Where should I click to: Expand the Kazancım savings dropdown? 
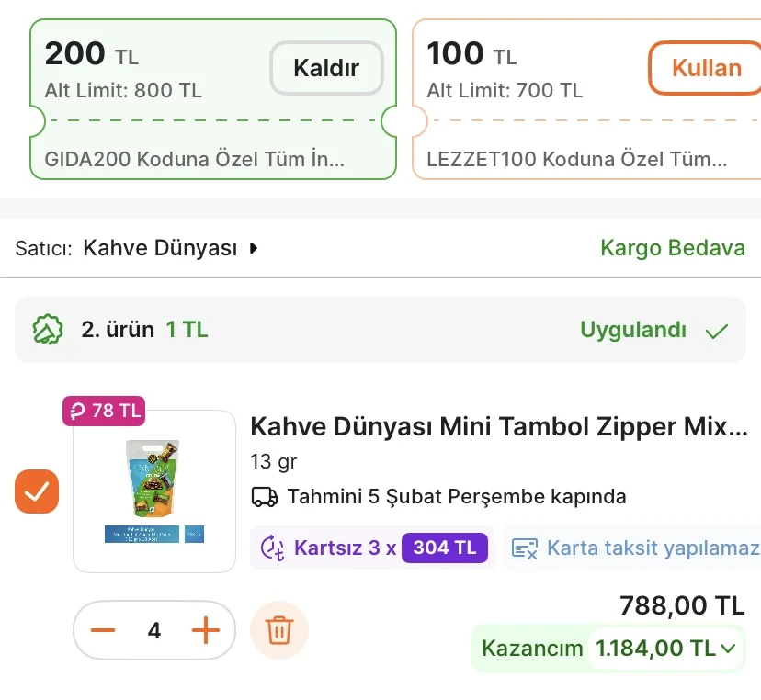tap(728, 649)
